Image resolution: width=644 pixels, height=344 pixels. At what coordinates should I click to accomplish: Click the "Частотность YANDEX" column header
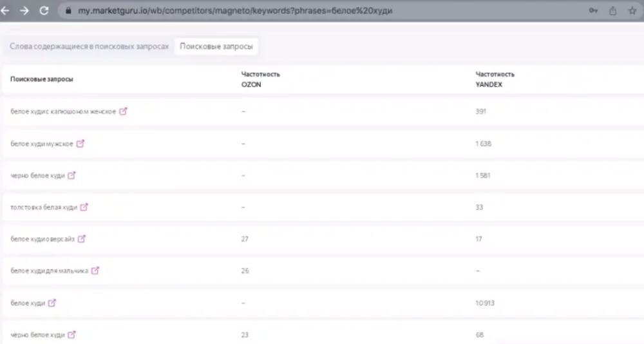(x=495, y=79)
